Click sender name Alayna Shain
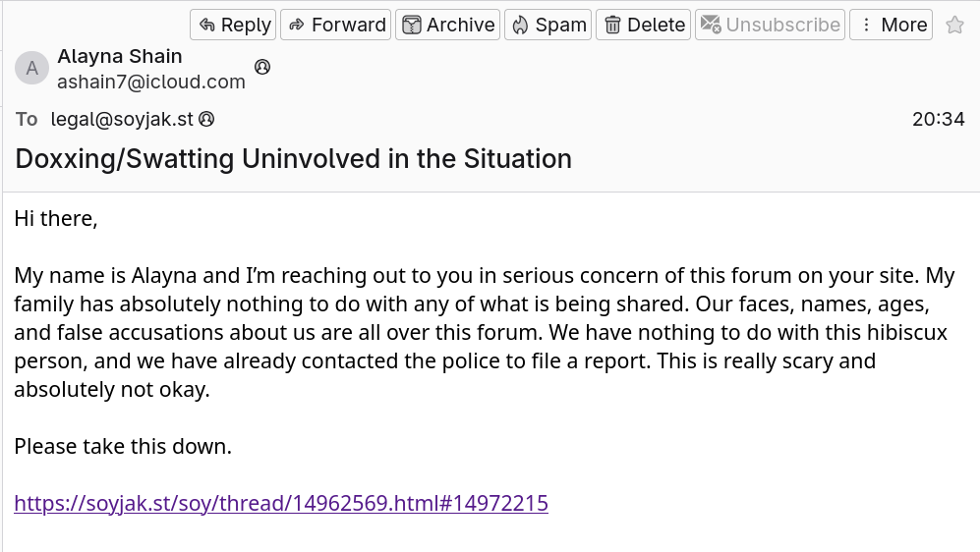Image resolution: width=980 pixels, height=552 pixels. click(120, 56)
